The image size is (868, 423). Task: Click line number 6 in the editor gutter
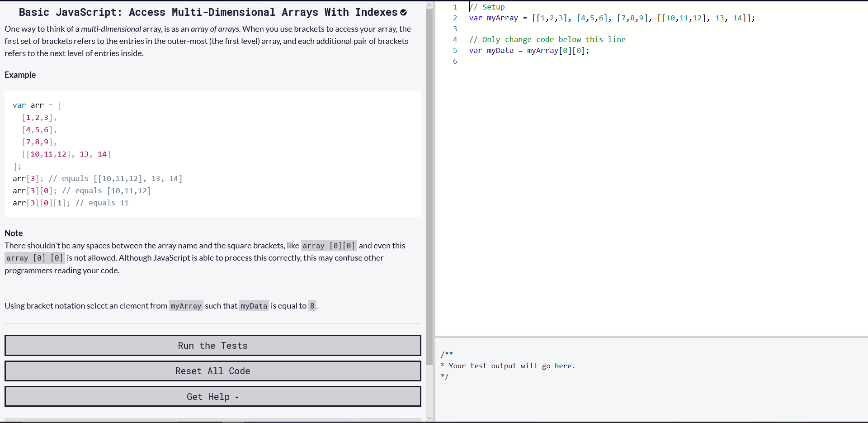(455, 62)
